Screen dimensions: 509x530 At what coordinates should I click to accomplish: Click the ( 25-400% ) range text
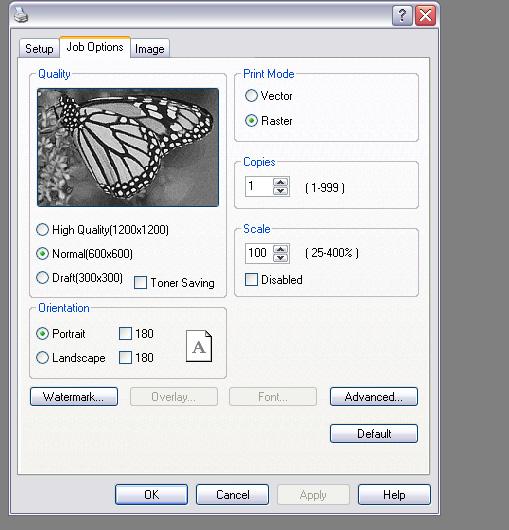click(x=332, y=253)
